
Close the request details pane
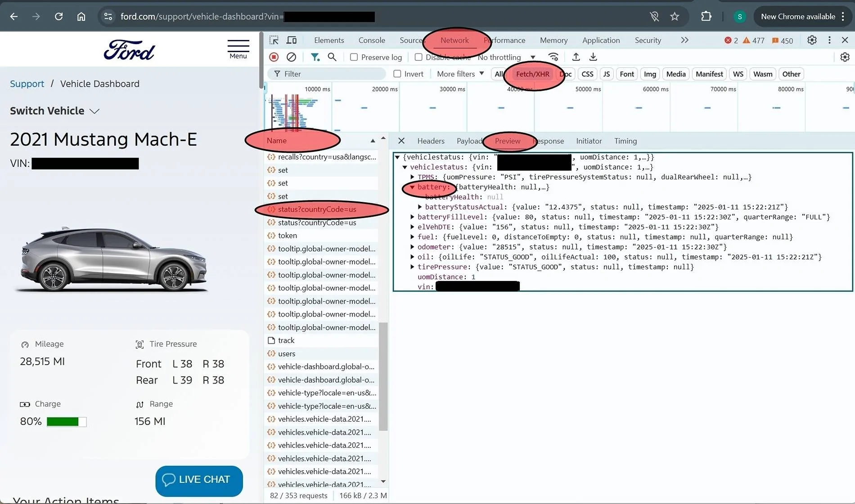tap(401, 141)
